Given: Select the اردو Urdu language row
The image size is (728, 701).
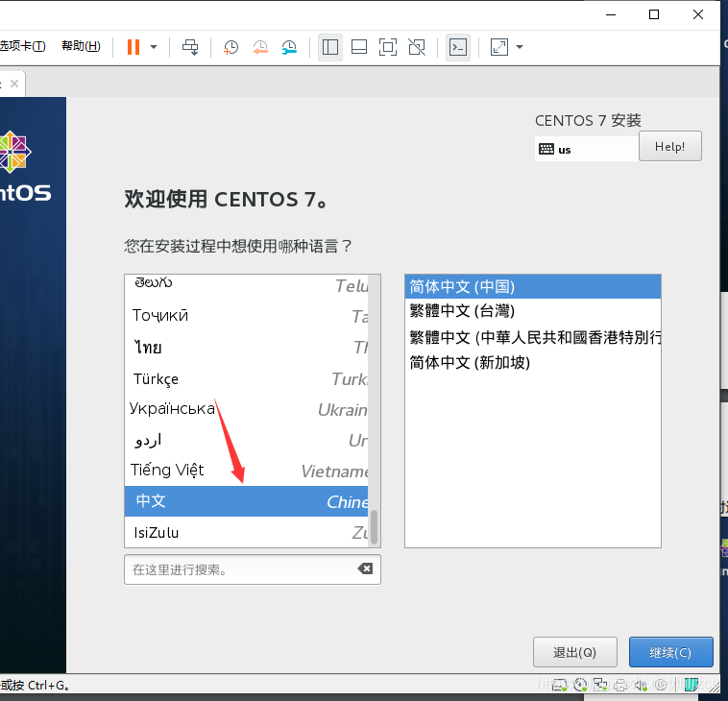Looking at the screenshot, I should (x=247, y=440).
